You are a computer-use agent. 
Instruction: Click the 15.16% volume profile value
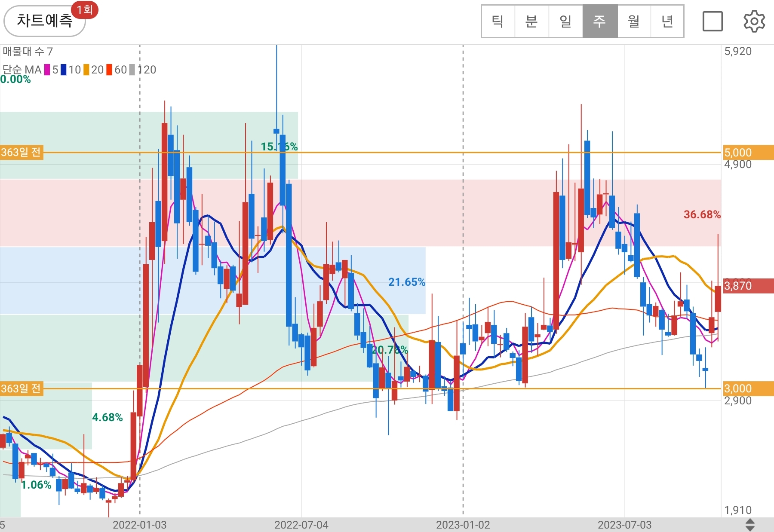point(279,147)
